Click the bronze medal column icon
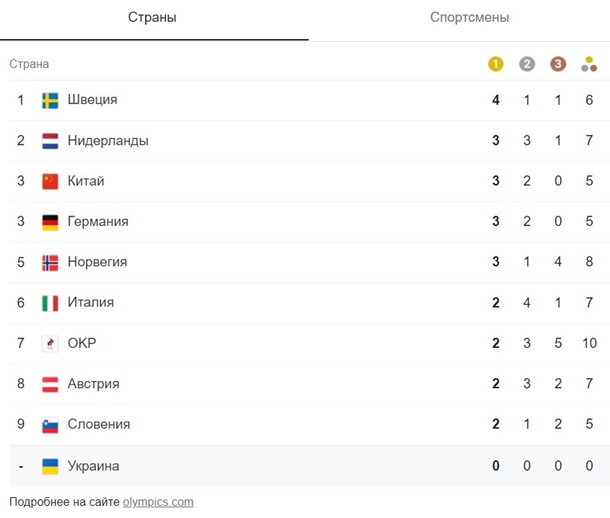 pyautogui.click(x=558, y=64)
